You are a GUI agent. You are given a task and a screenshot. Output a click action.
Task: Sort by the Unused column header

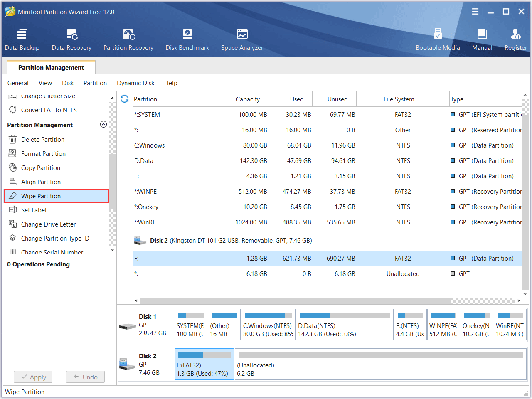point(335,99)
